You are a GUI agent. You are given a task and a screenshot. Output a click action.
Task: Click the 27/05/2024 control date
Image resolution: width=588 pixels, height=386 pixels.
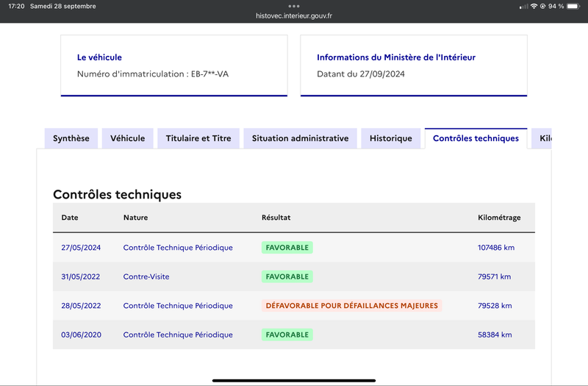pyautogui.click(x=81, y=248)
